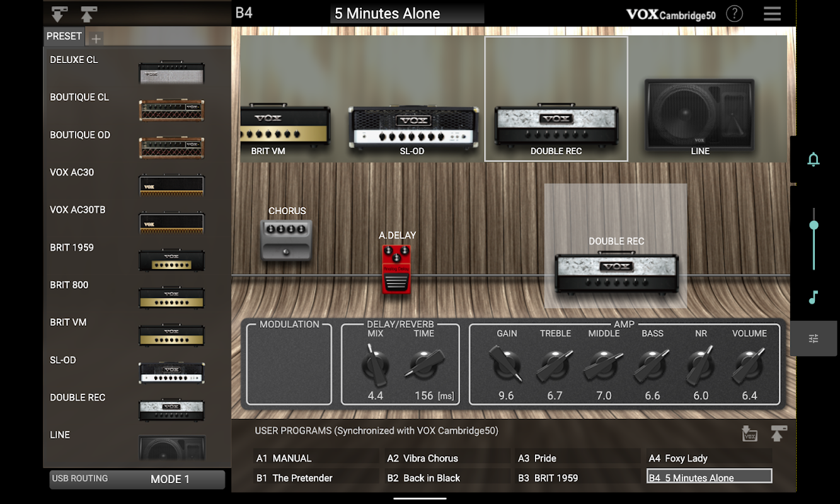Select BRIT 800 preset label in list

(x=69, y=285)
